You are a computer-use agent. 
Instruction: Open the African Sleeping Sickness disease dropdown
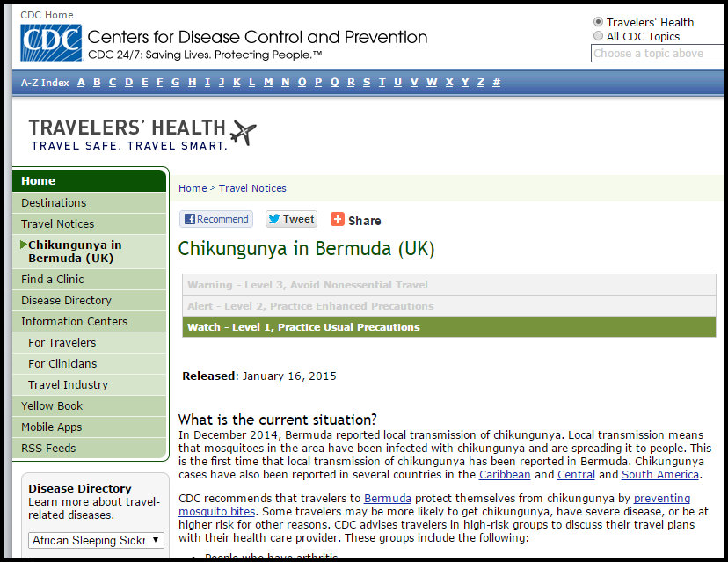click(96, 540)
